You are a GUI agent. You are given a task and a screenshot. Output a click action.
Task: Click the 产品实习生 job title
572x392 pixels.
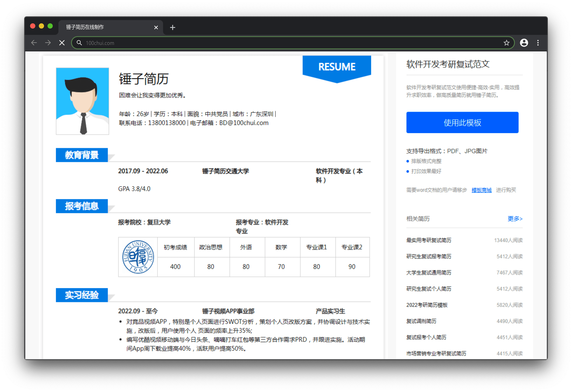coord(330,311)
